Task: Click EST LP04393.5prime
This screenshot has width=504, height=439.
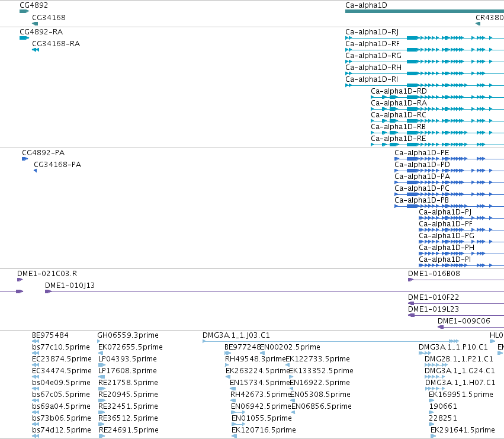Action: [x=102, y=365]
